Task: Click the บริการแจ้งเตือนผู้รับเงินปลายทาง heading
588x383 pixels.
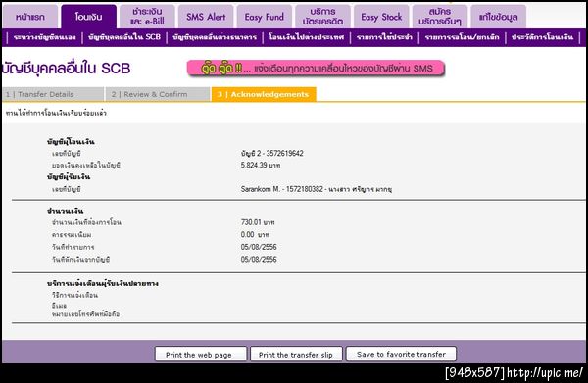Action: click(x=103, y=284)
